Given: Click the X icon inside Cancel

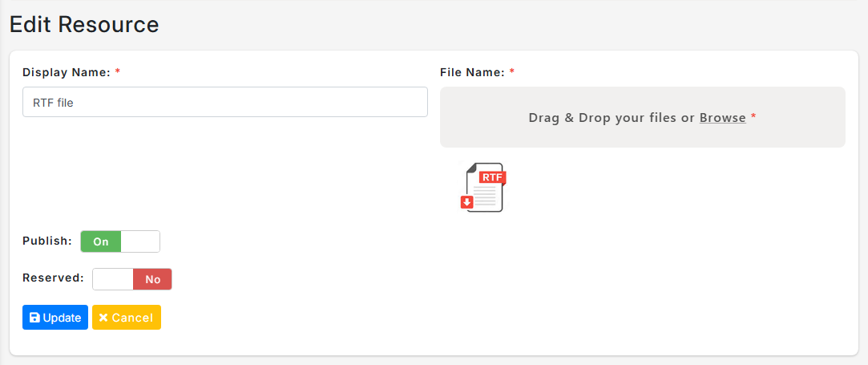Looking at the screenshot, I should tap(103, 318).
